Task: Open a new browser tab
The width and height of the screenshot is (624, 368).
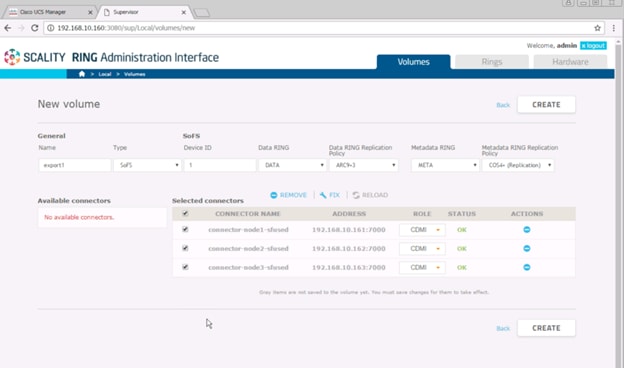Action: [202, 13]
